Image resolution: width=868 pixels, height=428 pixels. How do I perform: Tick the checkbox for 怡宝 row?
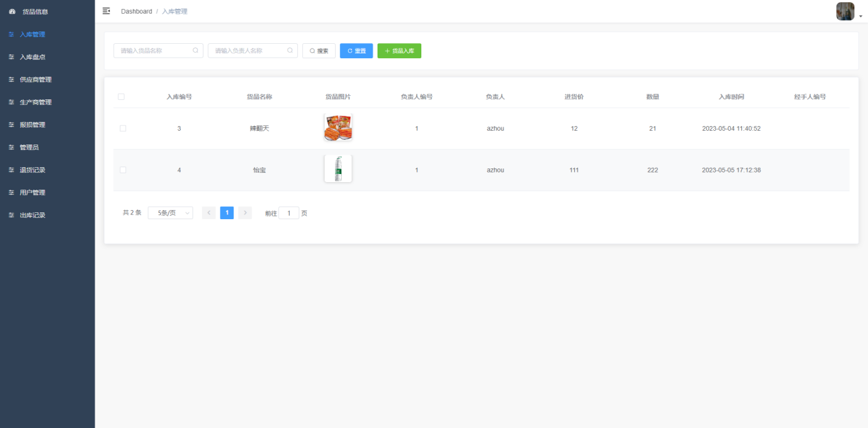[123, 169]
